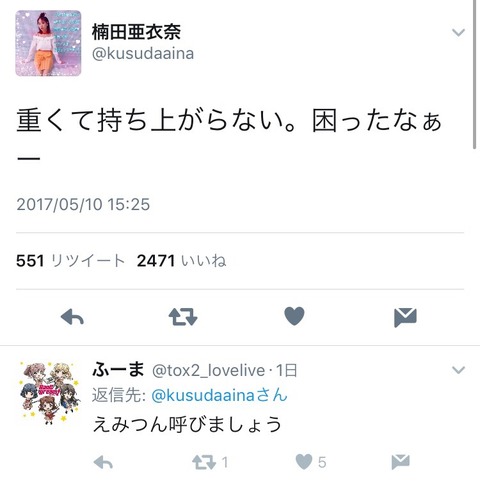View the 2471 いいね list
This screenshot has height=481, width=480.
[x=181, y=261]
